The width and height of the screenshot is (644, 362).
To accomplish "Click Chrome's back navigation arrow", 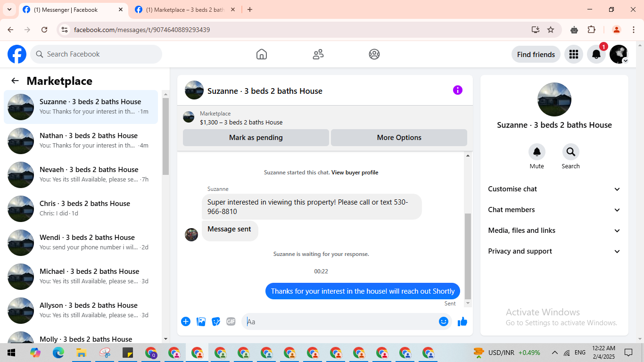I will click(x=10, y=30).
